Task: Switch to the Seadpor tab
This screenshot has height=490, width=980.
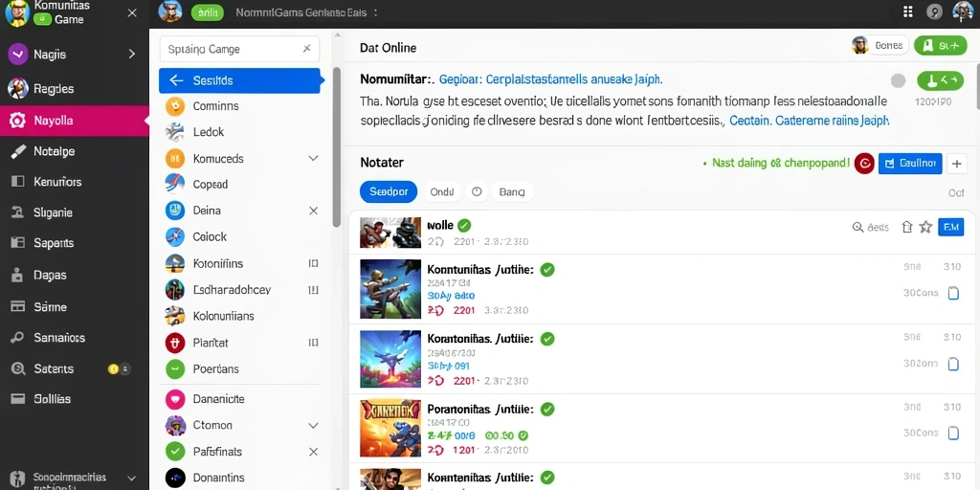Action: click(389, 191)
